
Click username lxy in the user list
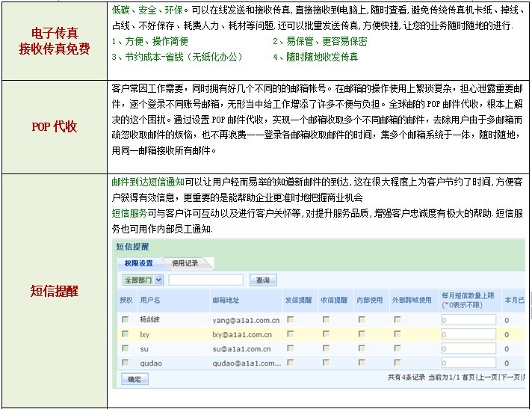[144, 335]
